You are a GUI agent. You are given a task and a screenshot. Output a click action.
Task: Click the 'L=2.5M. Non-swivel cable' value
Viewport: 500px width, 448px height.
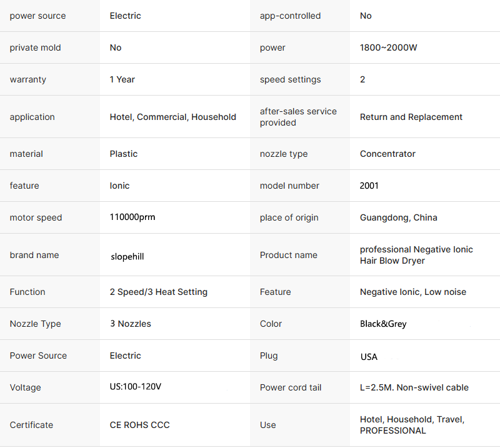(x=414, y=387)
